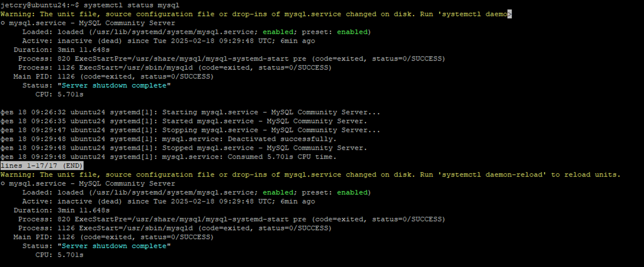644x267 pixels.
Task: Click the highlighted 'lines 1-17/17 (END)' pager status
Action: [x=42, y=166]
